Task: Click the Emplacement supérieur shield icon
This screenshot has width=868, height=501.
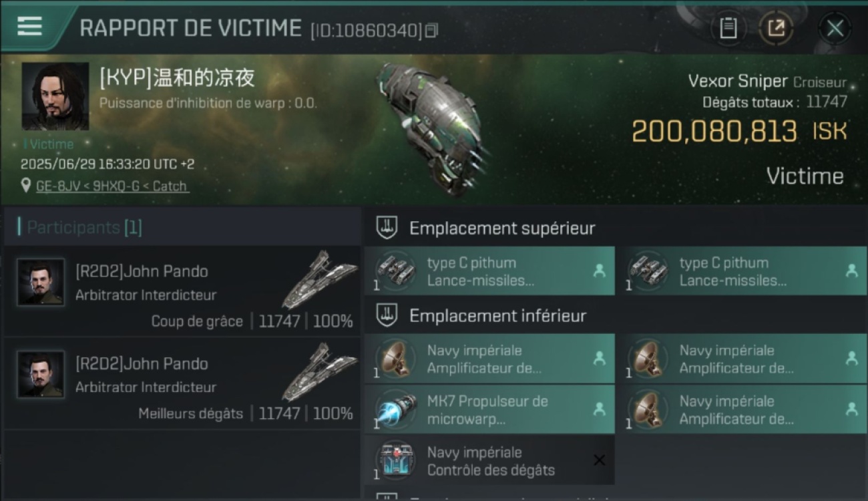Action: pos(387,227)
